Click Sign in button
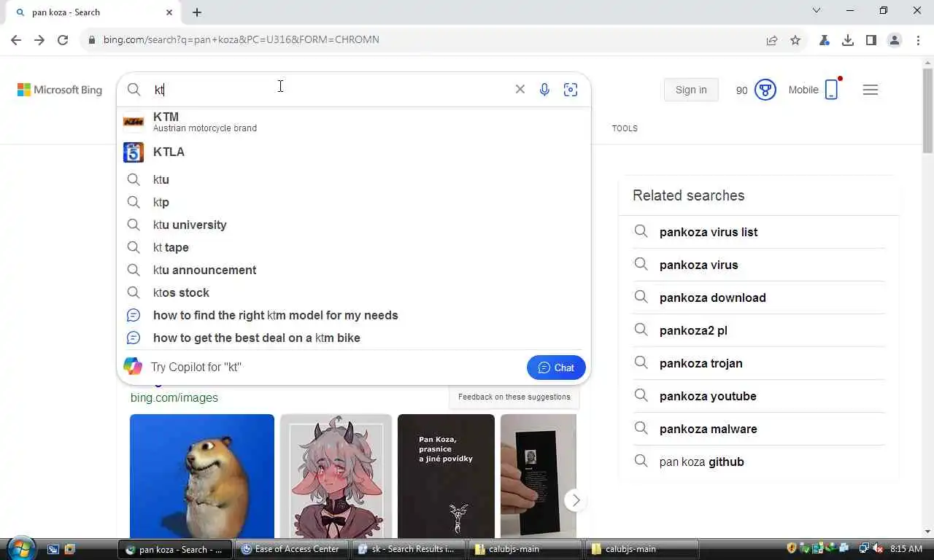 pyautogui.click(x=691, y=90)
